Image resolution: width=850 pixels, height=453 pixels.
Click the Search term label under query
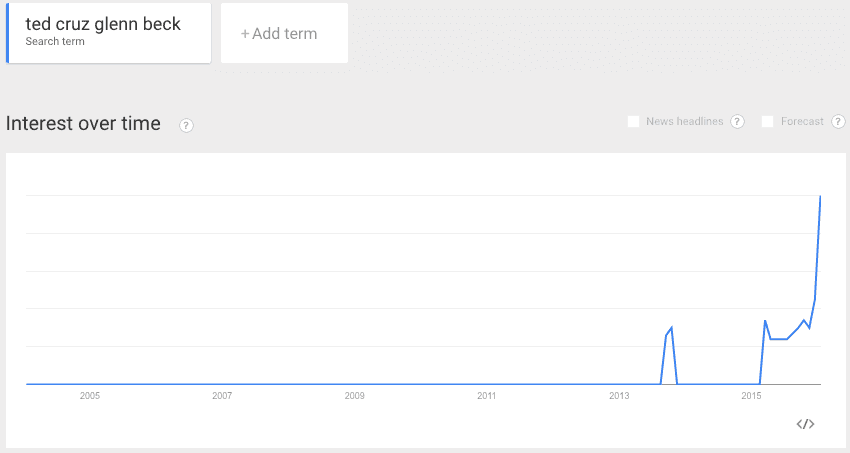(55, 41)
